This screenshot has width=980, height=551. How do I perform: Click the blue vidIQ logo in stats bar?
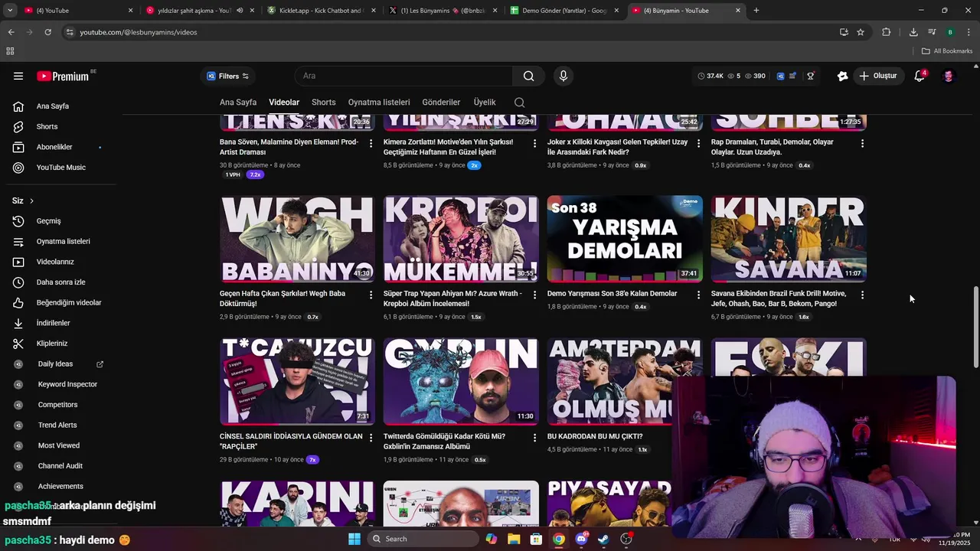[780, 76]
